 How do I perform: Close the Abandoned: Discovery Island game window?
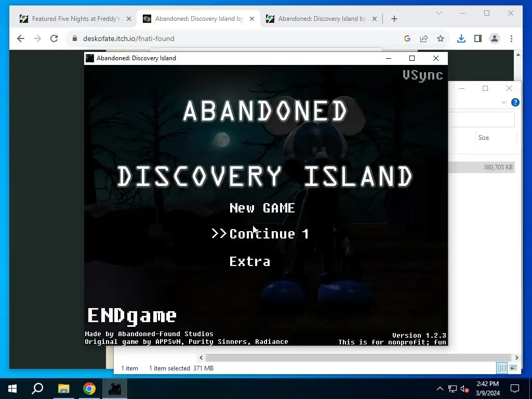pyautogui.click(x=436, y=58)
